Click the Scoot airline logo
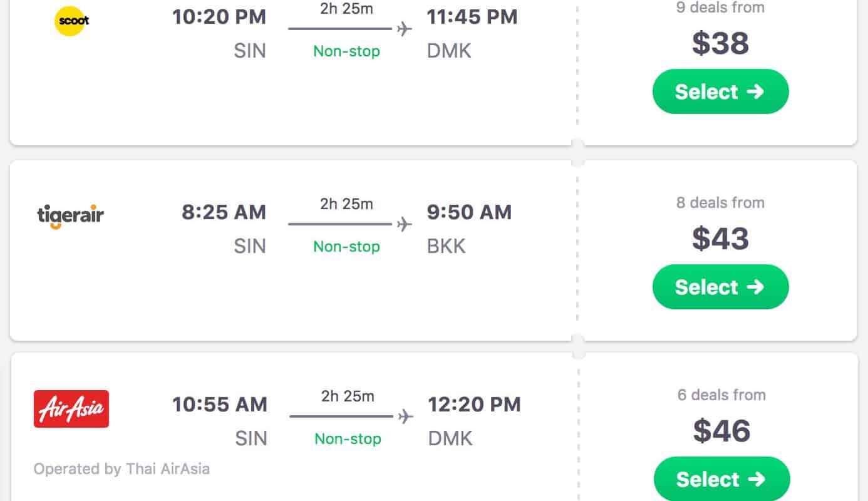Image resolution: width=868 pixels, height=501 pixels. [x=72, y=21]
